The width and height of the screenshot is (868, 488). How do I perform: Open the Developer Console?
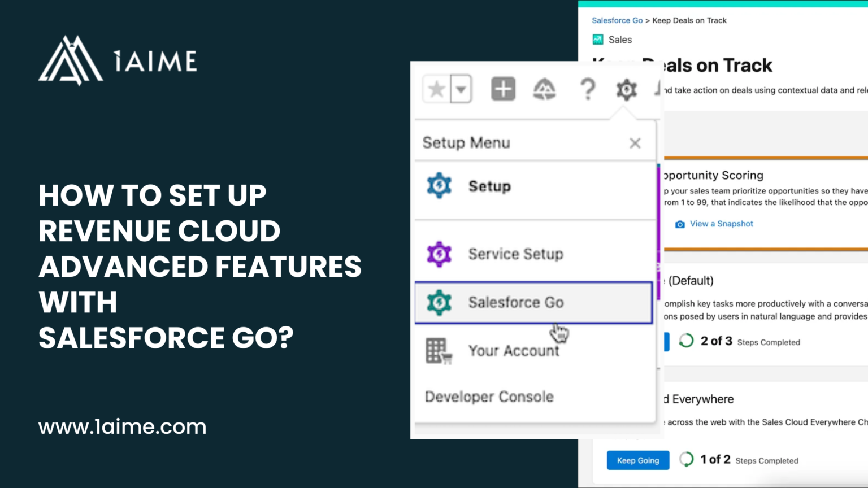[x=489, y=396]
